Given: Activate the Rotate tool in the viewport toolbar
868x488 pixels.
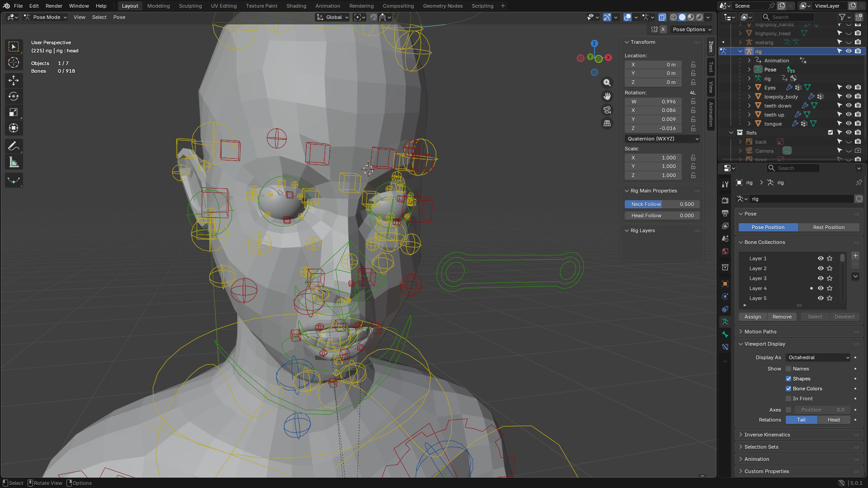Looking at the screenshot, I should pyautogui.click(x=14, y=96).
